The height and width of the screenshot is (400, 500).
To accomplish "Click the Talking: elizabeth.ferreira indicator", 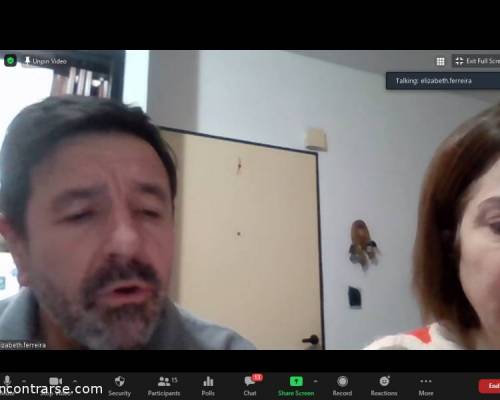I will pos(443,81).
